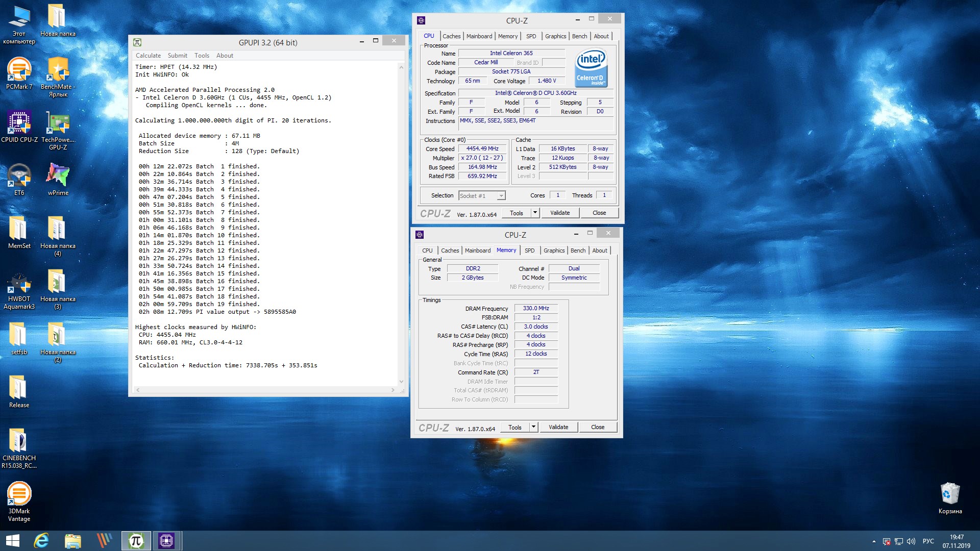Expand Tools dropdown arrow in lower CPU-Z
Screen dimensions: 980x551
(x=533, y=427)
